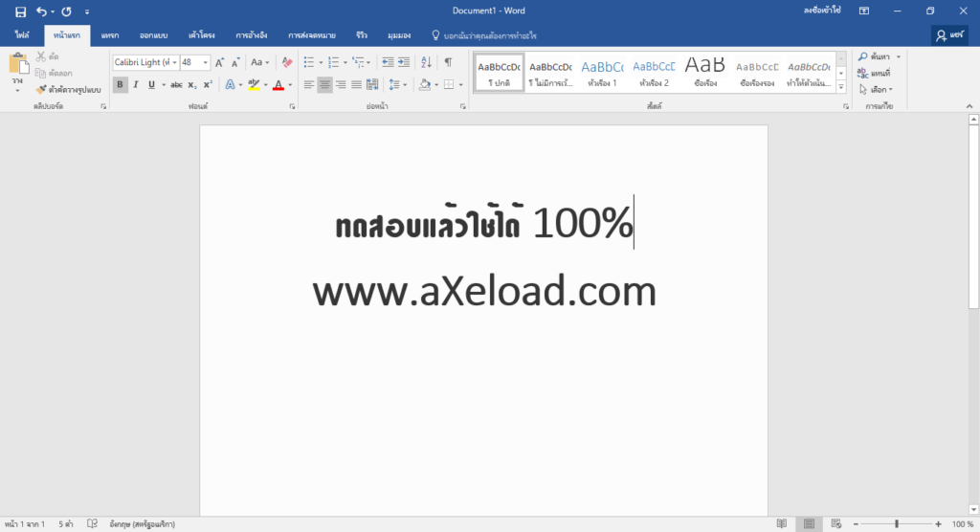980x532 pixels.
Task: Switch to the ออกแบบ (Design) tab
Action: pos(154,35)
